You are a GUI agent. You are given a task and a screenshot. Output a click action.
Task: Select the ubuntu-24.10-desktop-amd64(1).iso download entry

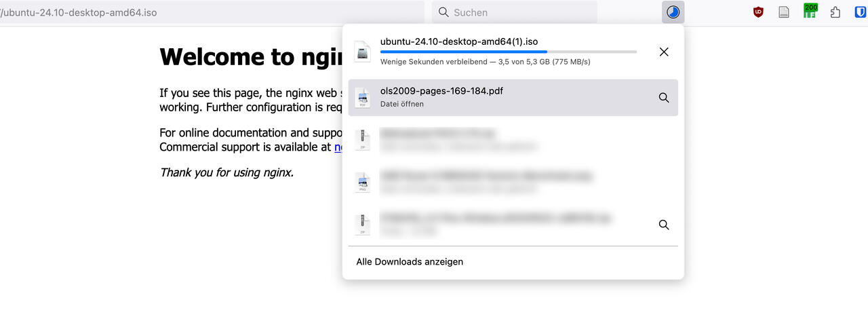pyautogui.click(x=459, y=41)
